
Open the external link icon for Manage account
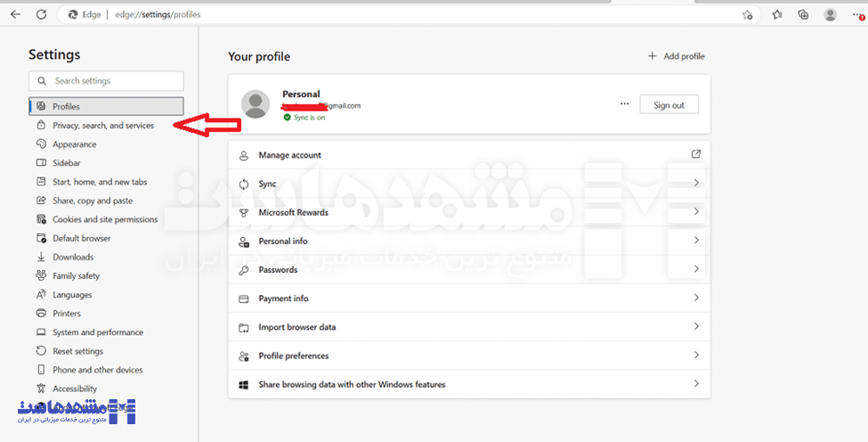tap(696, 154)
